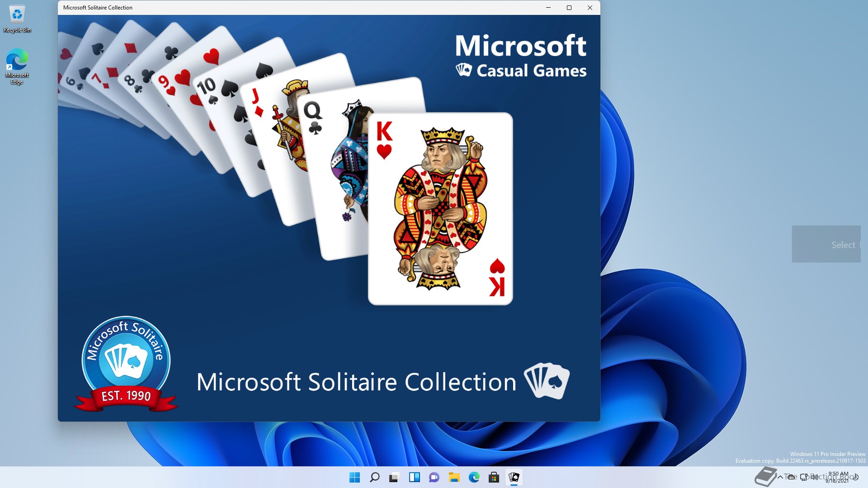Launch Microsoft Edge from taskbar
Image resolution: width=868 pixels, height=488 pixels.
(474, 477)
